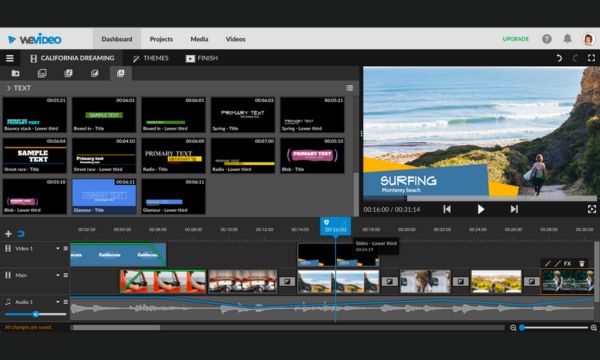The image size is (600, 360).
Task: Select the Boxed in Lower third template
Action: pyautogui.click(x=173, y=114)
